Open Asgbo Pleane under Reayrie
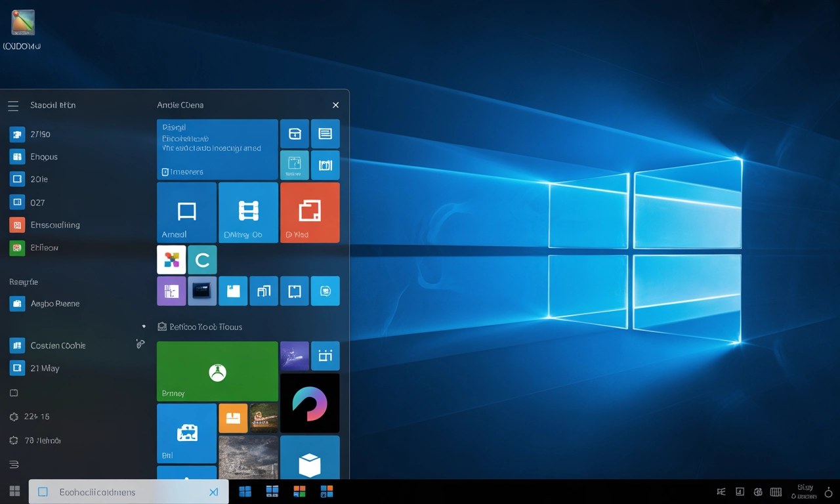 45,304
